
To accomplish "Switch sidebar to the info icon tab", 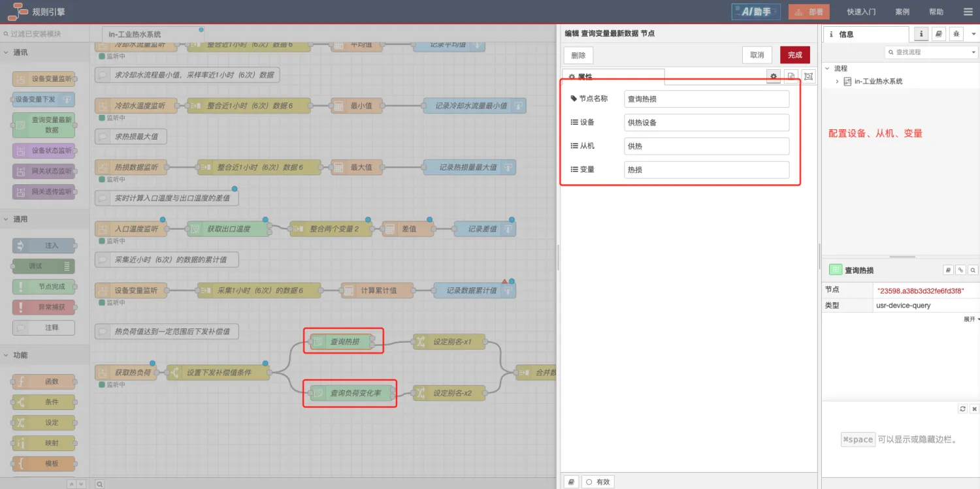I will [x=921, y=34].
